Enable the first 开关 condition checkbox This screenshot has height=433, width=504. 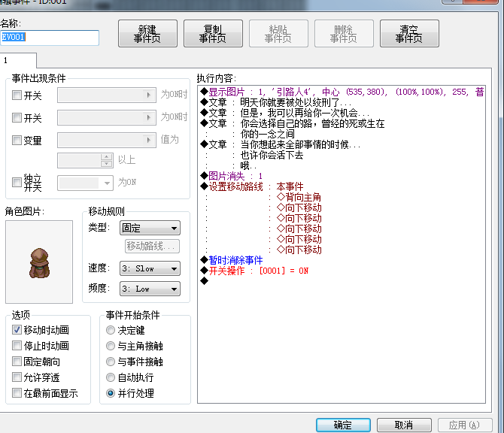[17, 95]
